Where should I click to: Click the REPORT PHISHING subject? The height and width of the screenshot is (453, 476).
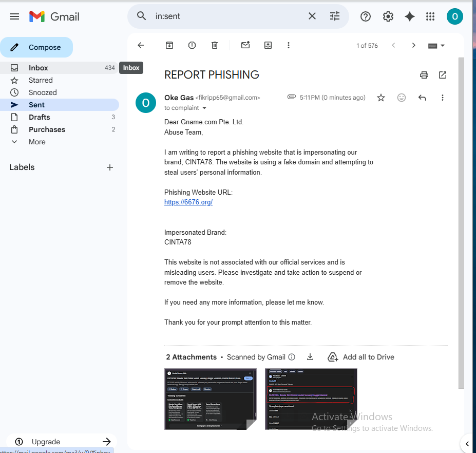pos(212,74)
